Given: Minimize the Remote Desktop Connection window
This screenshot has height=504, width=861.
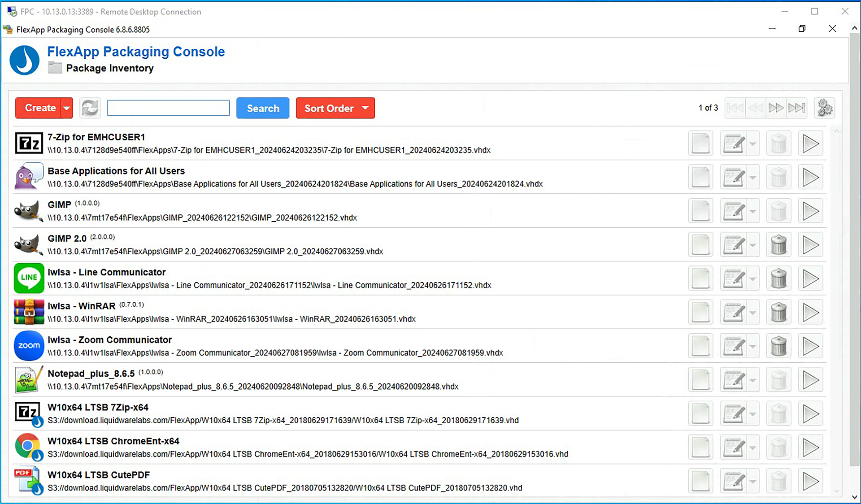Looking at the screenshot, I should [785, 12].
